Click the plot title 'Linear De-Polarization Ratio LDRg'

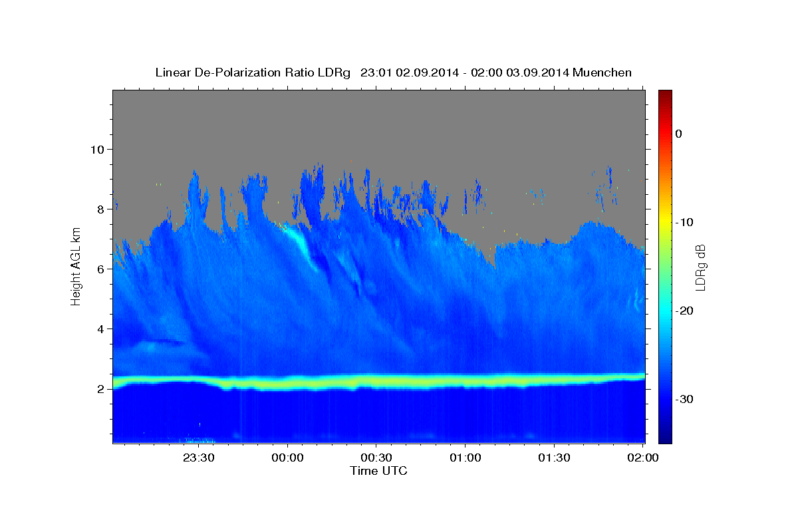click(x=253, y=72)
